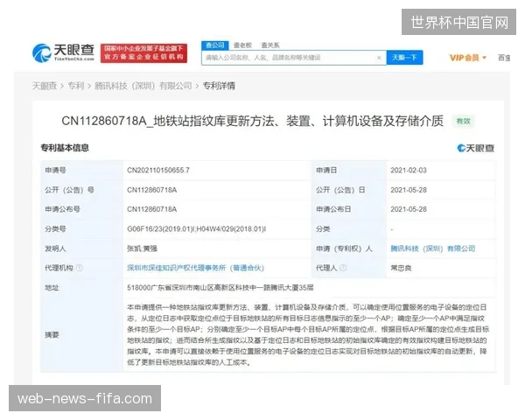Open the VIP会员 dropdown menu
Screen dimensions: 525x420
[468, 58]
